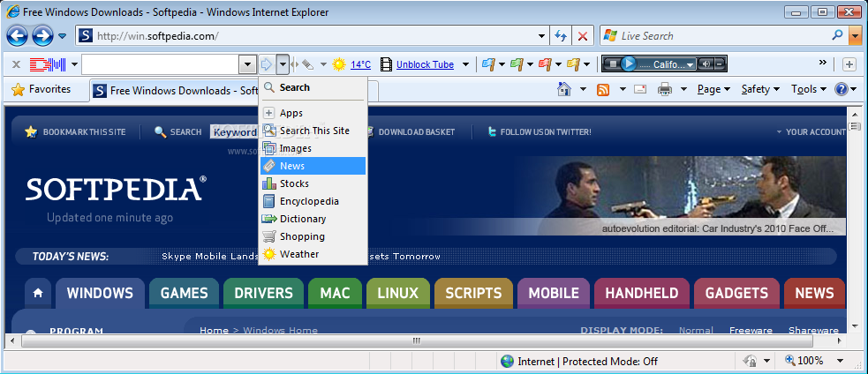This screenshot has width=868, height=374.
Task: Open the Drivers category tab
Action: point(263,293)
